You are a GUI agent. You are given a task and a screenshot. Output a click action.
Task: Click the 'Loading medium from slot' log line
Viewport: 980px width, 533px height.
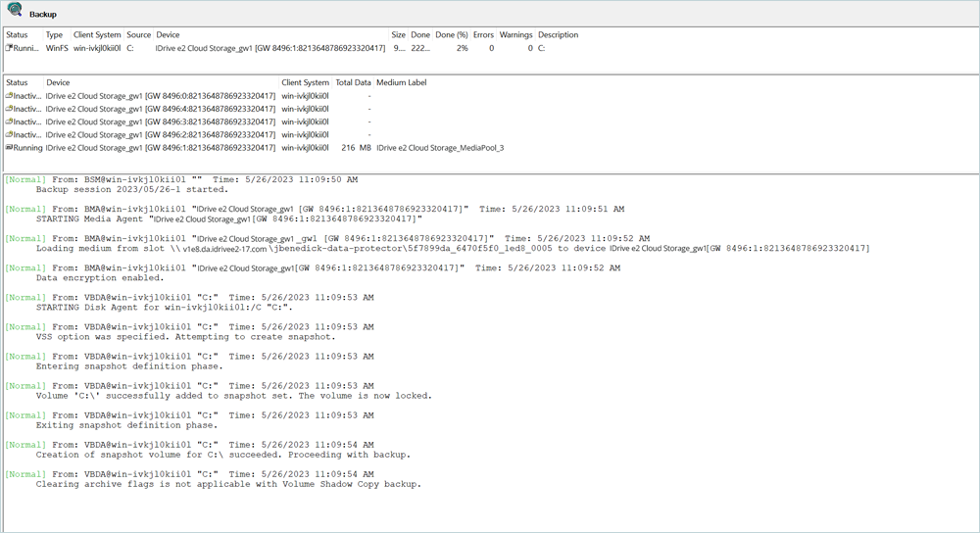click(453, 248)
